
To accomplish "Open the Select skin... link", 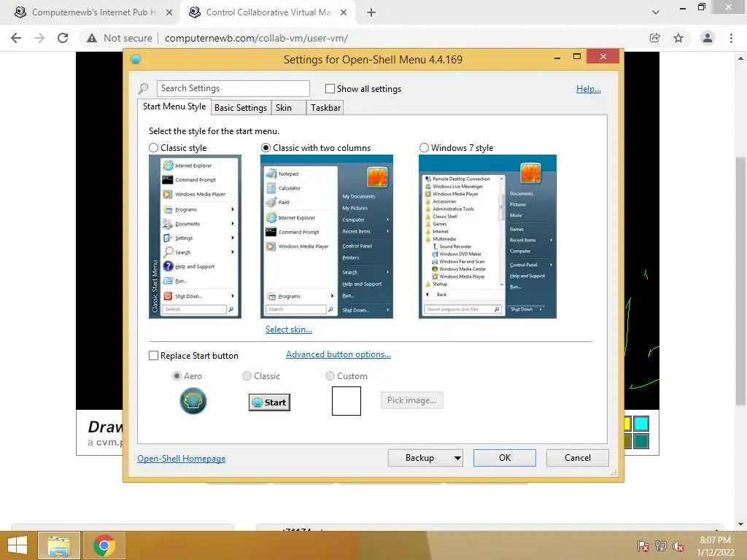I will (289, 330).
